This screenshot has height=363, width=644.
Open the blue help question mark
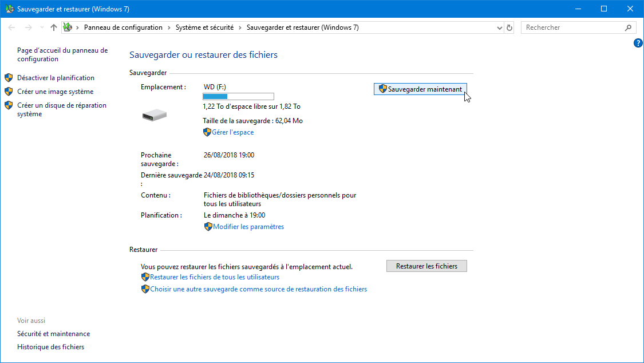click(x=638, y=43)
